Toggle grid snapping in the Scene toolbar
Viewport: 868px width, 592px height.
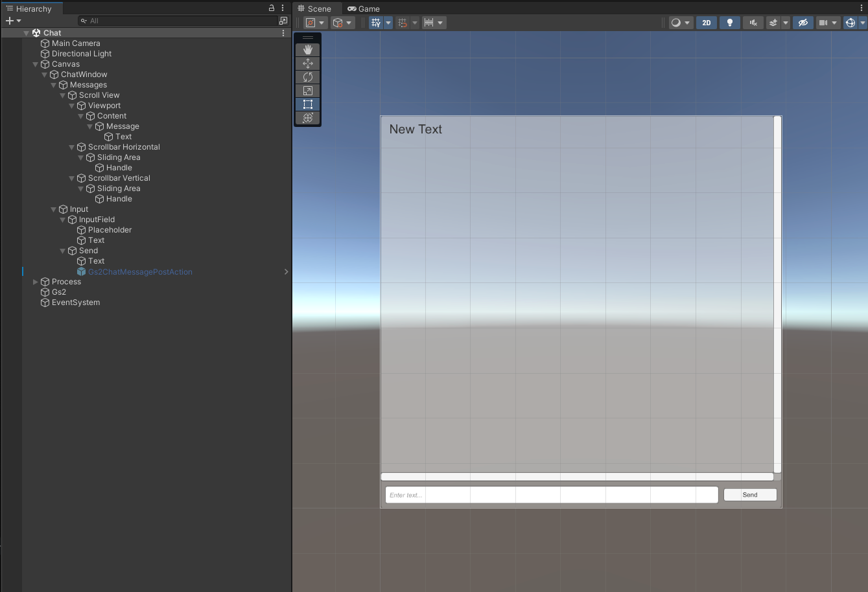coord(403,23)
